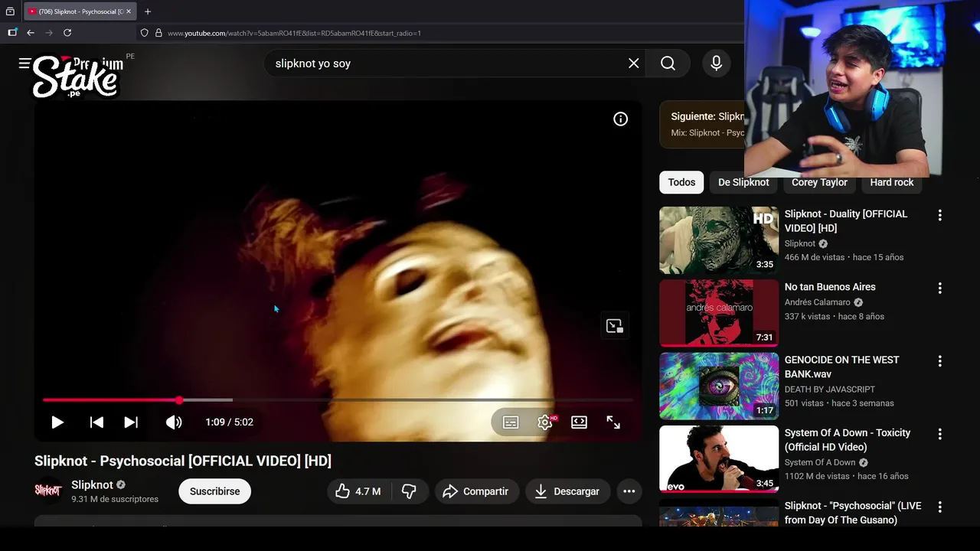Viewport: 980px width, 551px height.
Task: Toggle theater mode view
Action: pos(579,422)
